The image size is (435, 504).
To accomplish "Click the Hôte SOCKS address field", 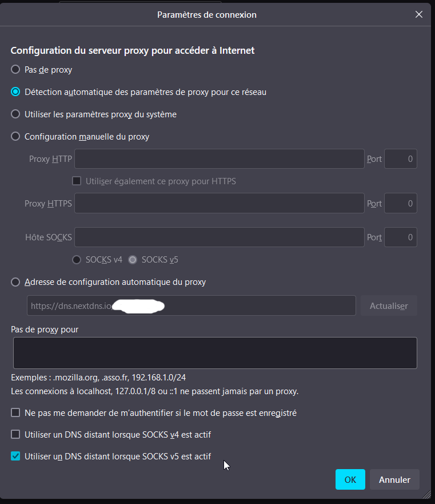I will click(219, 237).
